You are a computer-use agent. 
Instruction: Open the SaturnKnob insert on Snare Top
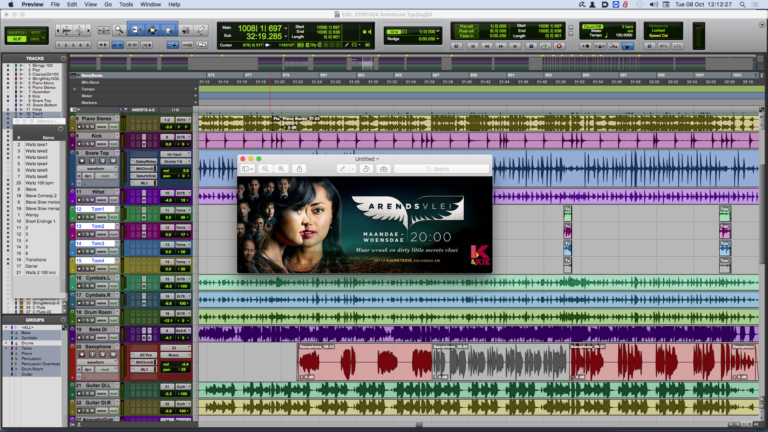pos(144,175)
